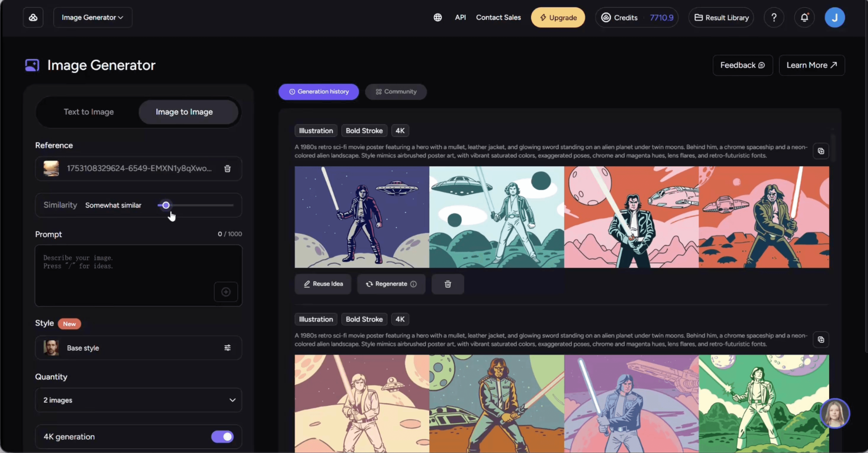
Task: Delete first generation result set
Action: [x=447, y=284]
